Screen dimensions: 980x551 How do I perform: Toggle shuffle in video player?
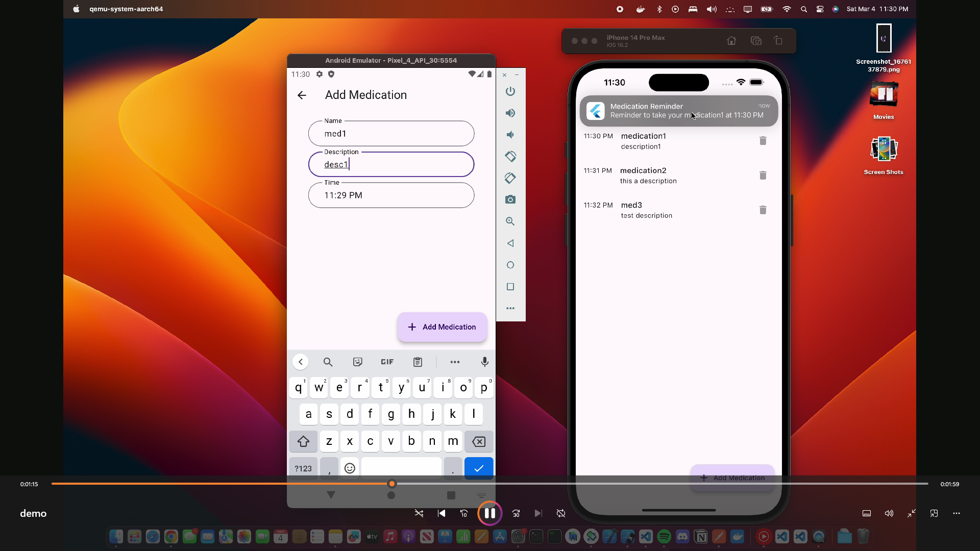click(x=419, y=513)
